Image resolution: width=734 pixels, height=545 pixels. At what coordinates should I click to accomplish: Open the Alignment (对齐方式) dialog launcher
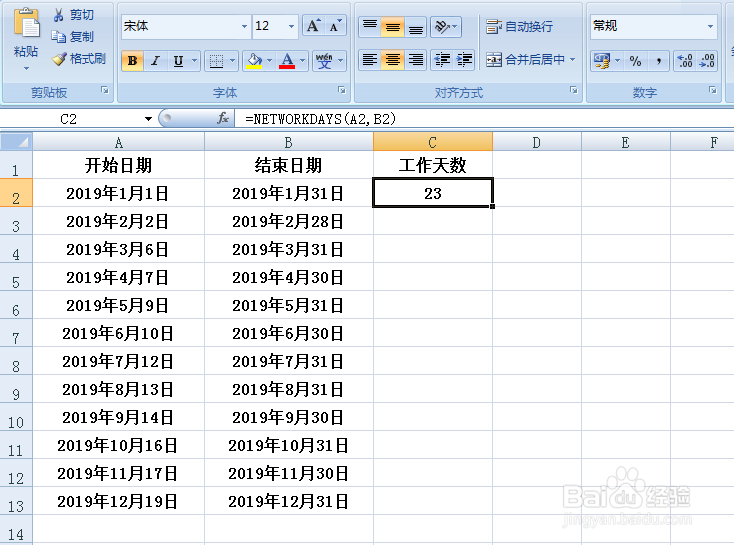tap(573, 90)
